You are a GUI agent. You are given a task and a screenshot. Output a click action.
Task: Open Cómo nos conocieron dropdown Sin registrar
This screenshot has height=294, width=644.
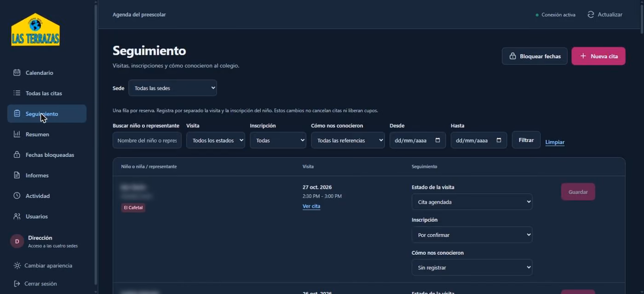tap(472, 267)
